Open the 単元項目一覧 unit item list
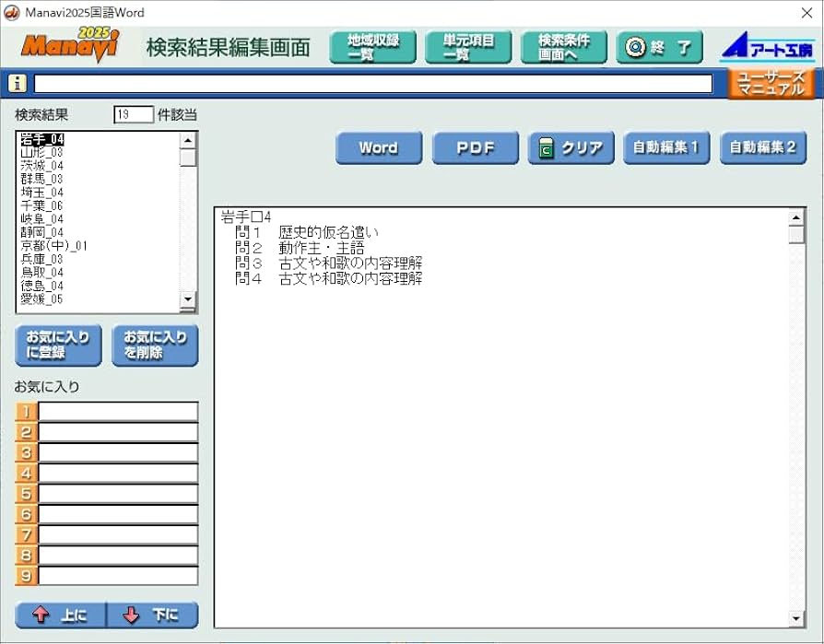 [467, 47]
